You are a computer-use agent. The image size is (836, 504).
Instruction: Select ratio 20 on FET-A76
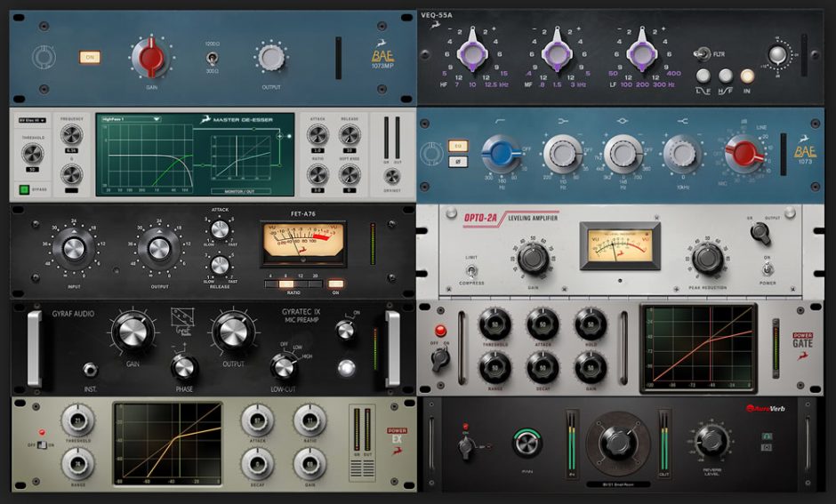click(316, 284)
